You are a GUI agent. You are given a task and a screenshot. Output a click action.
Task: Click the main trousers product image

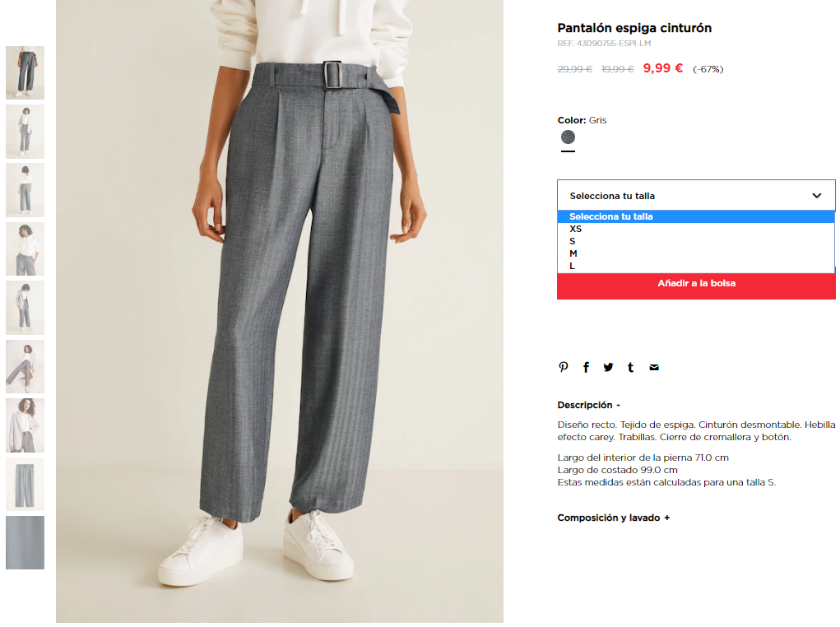(280, 311)
